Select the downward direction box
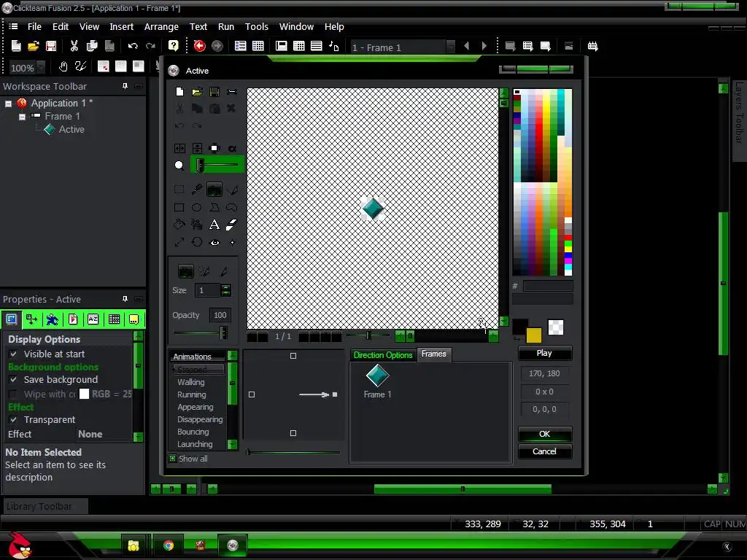The width and height of the screenshot is (747, 560). [x=293, y=433]
